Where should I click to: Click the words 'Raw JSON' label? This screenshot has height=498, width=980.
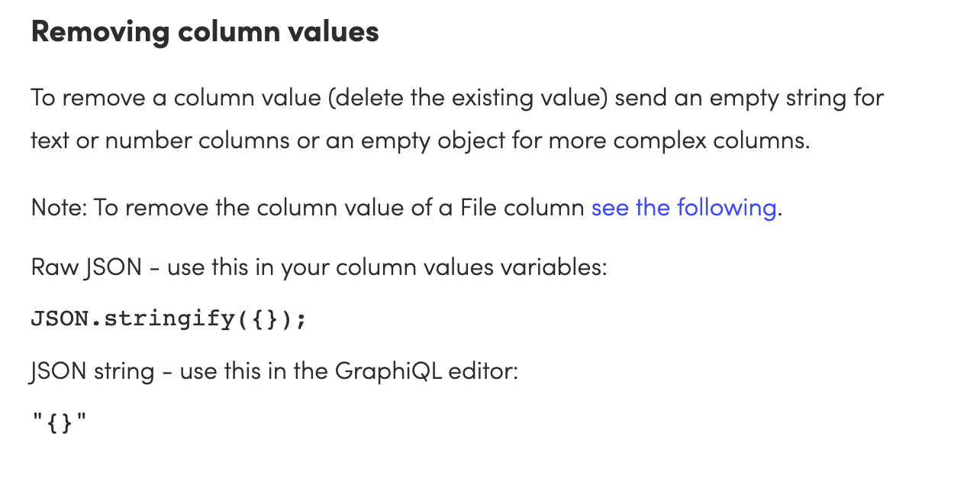pos(86,267)
